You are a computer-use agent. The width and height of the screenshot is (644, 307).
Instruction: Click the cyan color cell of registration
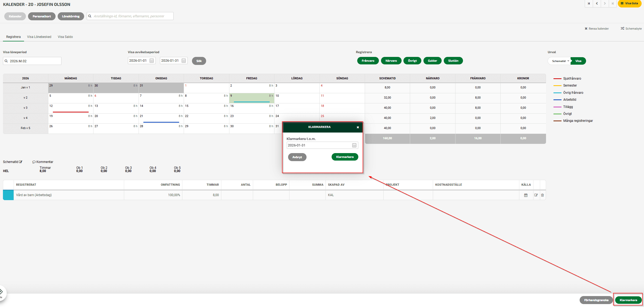click(8, 195)
